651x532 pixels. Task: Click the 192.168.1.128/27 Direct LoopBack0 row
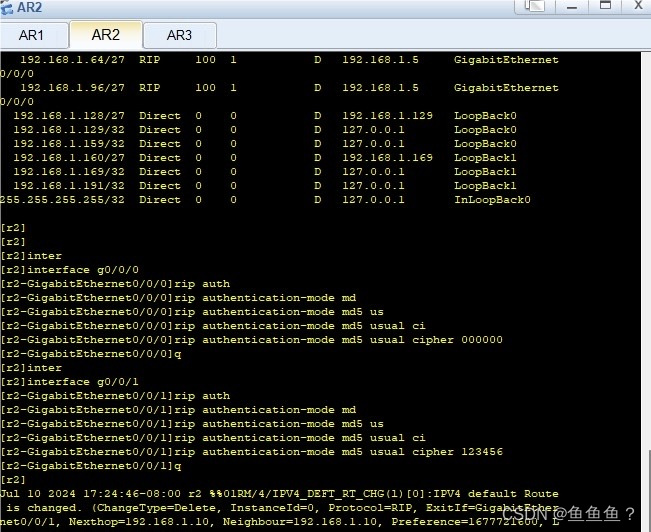click(265, 115)
